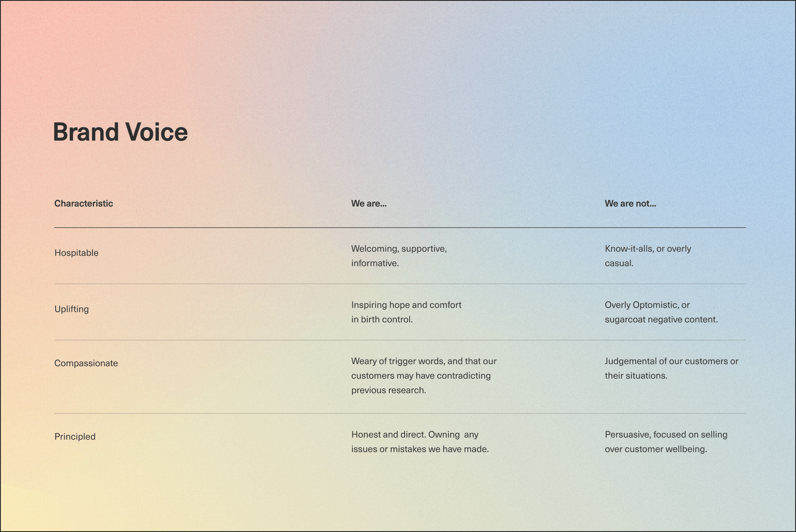Select the Know-it-alls, or overly casual cell
This screenshot has width=796, height=532.
[648, 255]
